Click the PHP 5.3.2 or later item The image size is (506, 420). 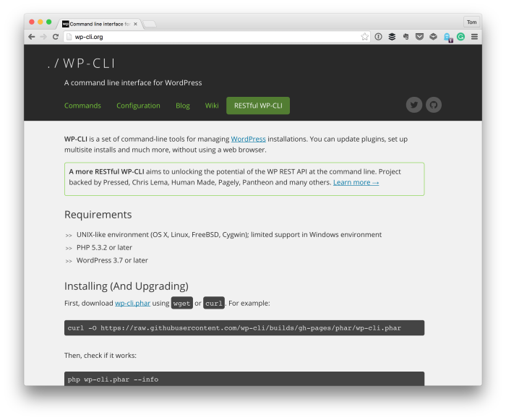104,248
